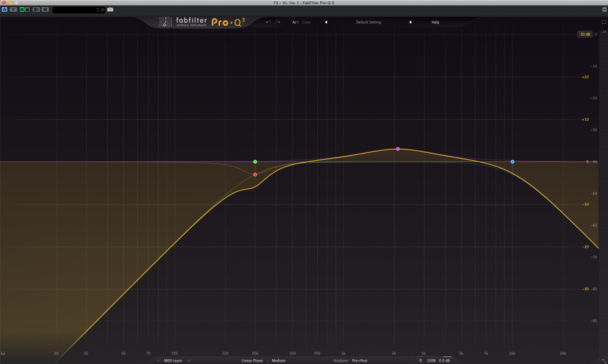This screenshot has height=364, width=608.
Task: Select the blue EQ band dot at 10k
Action: tap(513, 161)
